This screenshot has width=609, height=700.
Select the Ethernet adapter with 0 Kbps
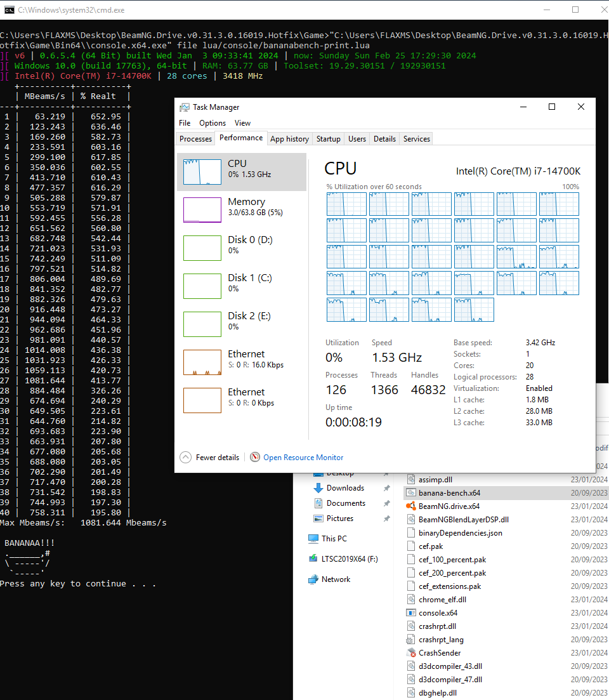tap(242, 400)
